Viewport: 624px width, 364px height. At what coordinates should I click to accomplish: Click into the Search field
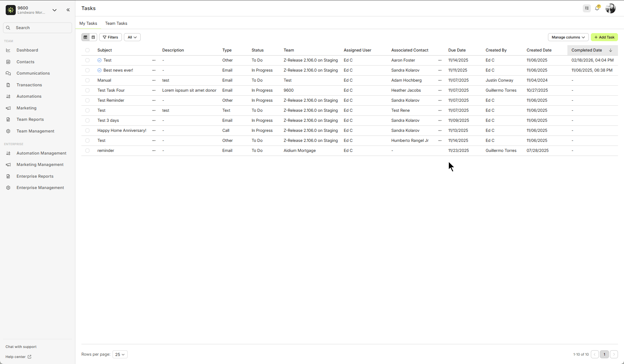click(x=37, y=27)
